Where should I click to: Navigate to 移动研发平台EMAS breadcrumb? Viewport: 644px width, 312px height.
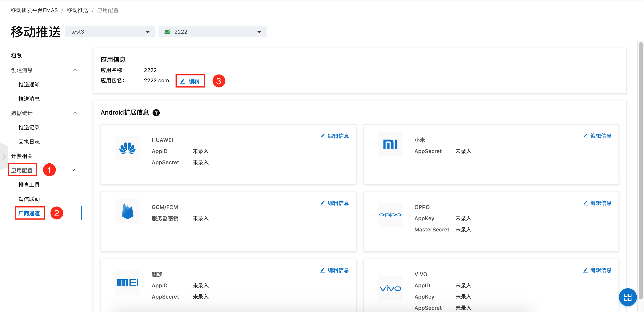[x=34, y=10]
